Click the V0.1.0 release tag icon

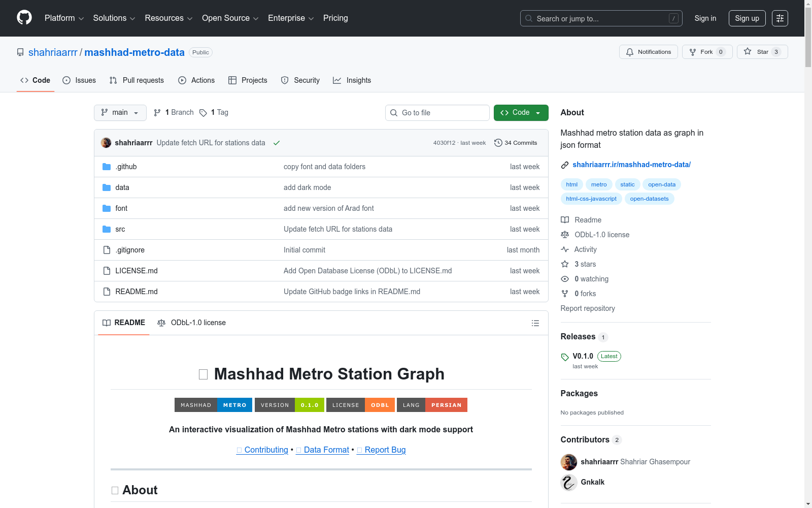pyautogui.click(x=565, y=357)
